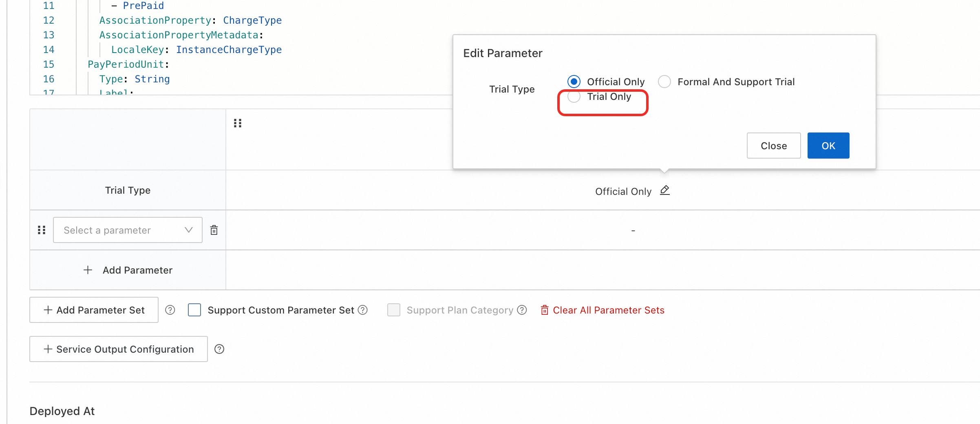Click the drag handle beside the parameter dropdown
Image resolution: width=980 pixels, height=424 pixels.
(x=42, y=230)
